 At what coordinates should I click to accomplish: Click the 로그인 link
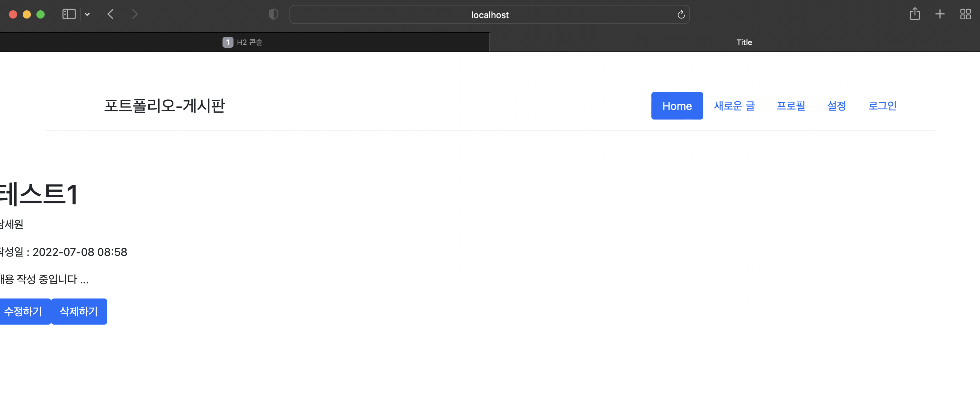(x=882, y=106)
